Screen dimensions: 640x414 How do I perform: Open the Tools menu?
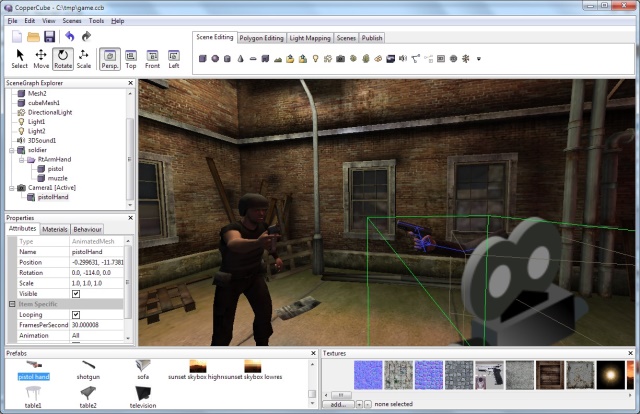(x=96, y=21)
